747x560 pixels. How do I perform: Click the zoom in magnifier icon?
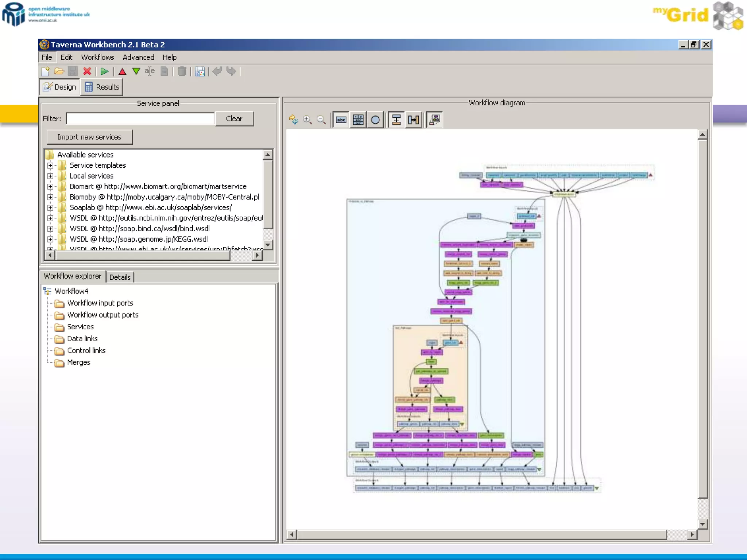click(x=307, y=120)
